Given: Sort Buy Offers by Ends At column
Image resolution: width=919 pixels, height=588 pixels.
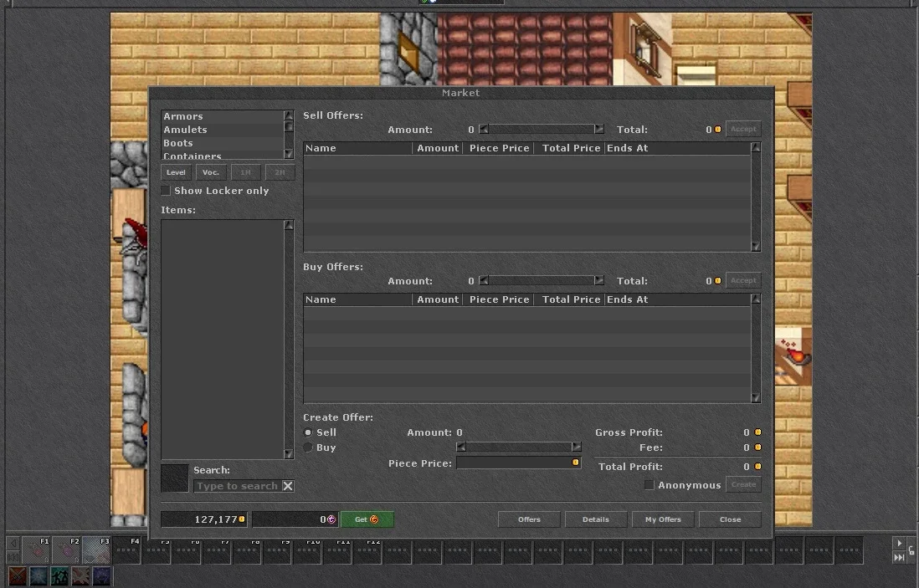Looking at the screenshot, I should [677, 299].
